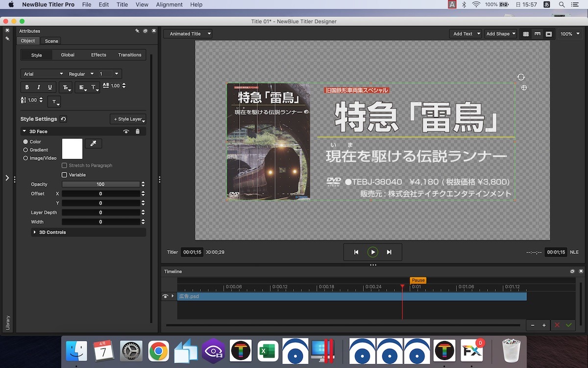
Task: Open the Add Text dropdown
Action: [x=465, y=34]
